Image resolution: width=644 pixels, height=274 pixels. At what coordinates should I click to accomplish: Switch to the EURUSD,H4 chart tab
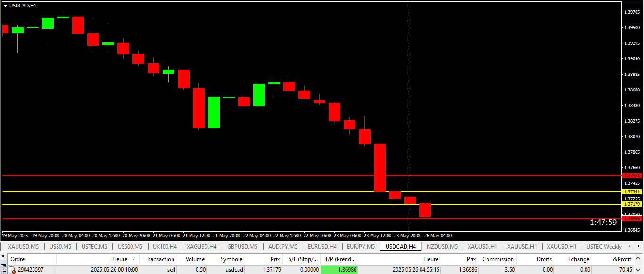click(322, 246)
